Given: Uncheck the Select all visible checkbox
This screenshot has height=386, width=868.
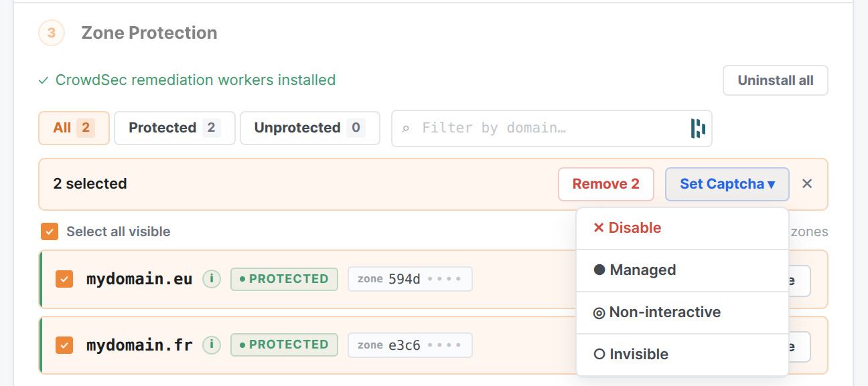Looking at the screenshot, I should (50, 231).
